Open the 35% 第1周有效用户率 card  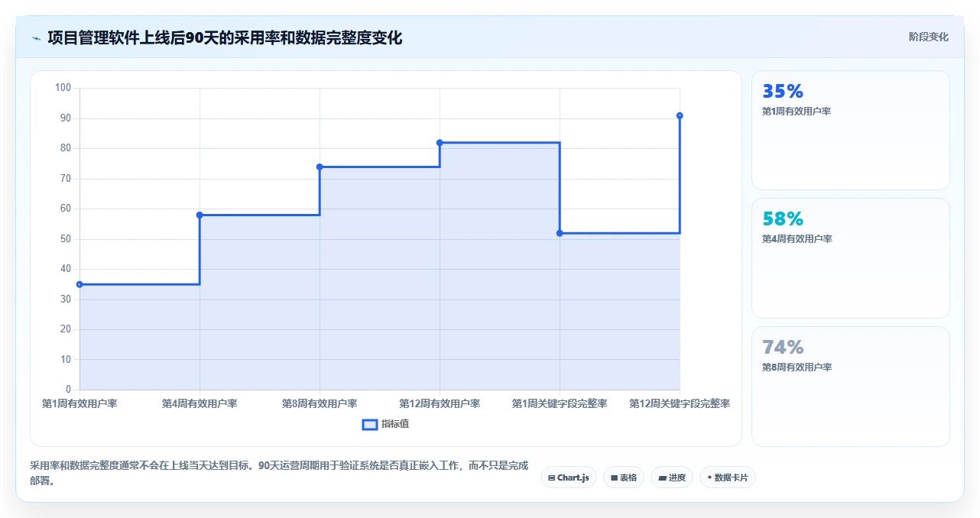click(x=851, y=131)
